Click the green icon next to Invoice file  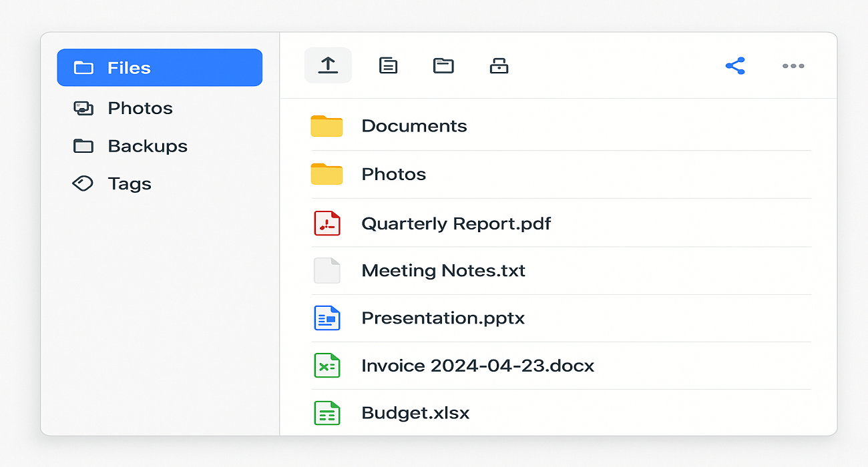coord(327,366)
